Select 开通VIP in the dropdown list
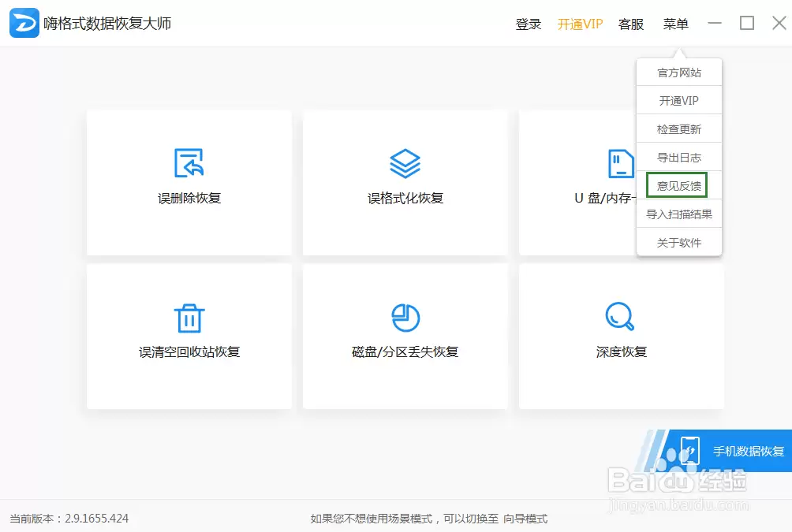The height and width of the screenshot is (532, 792). 679,101
